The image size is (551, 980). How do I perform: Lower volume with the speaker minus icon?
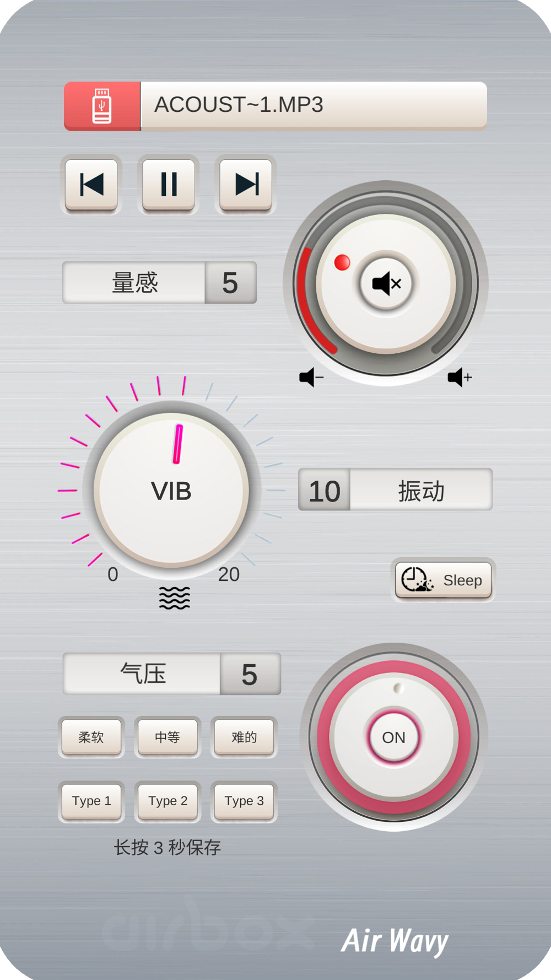click(311, 378)
